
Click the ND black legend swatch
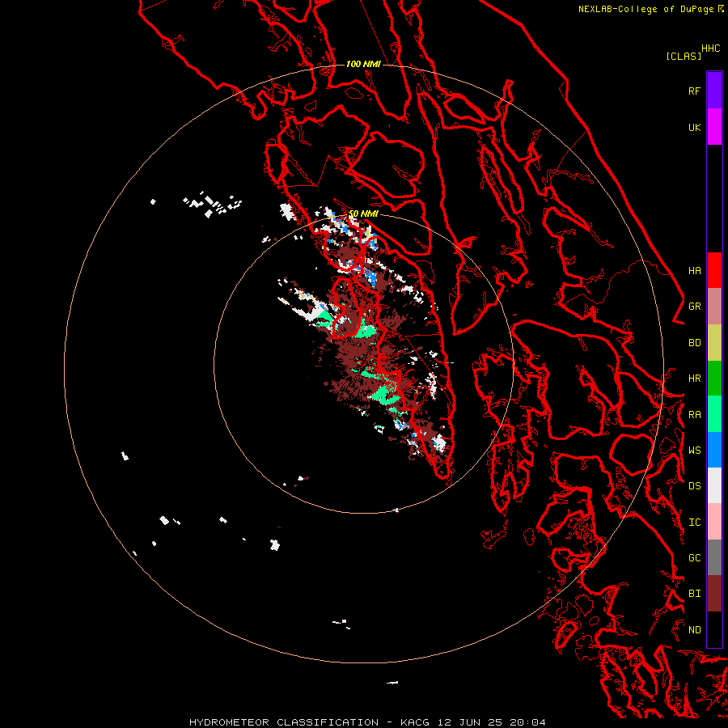[x=714, y=629]
